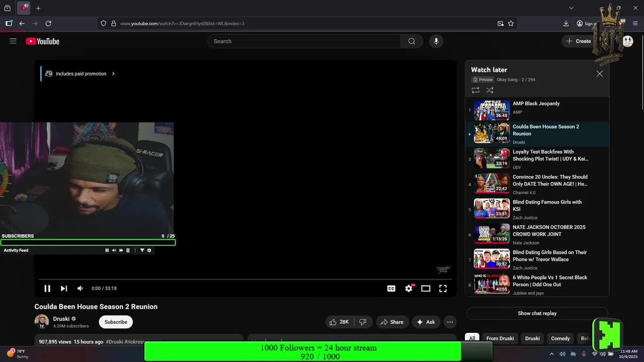This screenshot has width=644, height=362.
Task: Open the browser application menu
Action: 635,23
